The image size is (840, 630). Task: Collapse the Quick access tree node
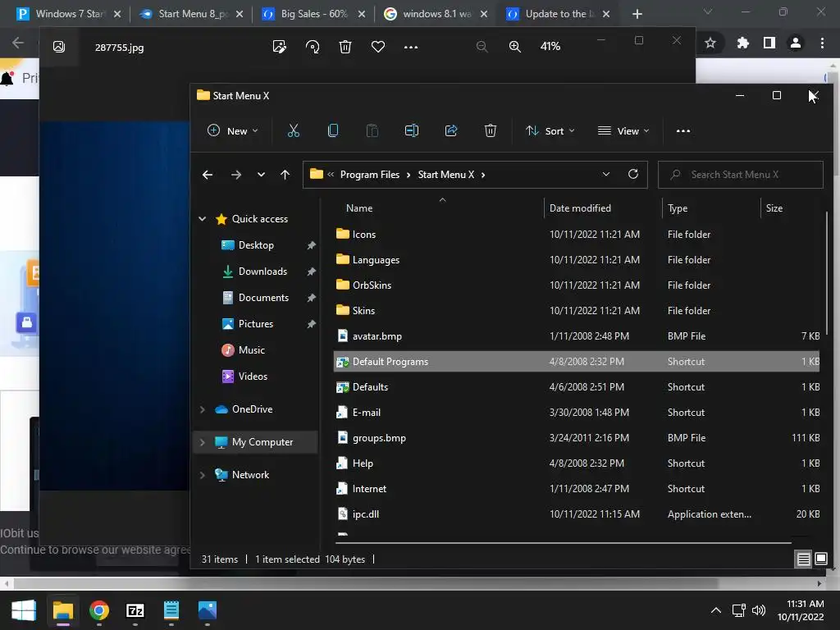pos(203,218)
